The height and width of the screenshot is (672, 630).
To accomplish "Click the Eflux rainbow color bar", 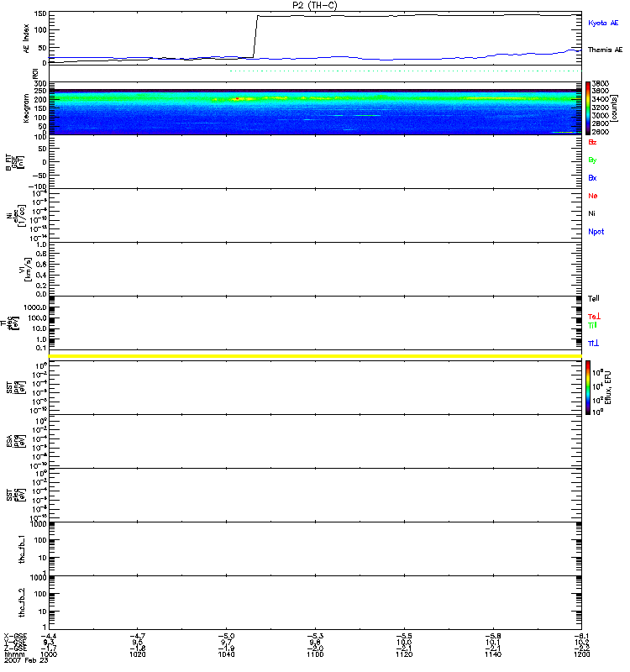I will (588, 387).
